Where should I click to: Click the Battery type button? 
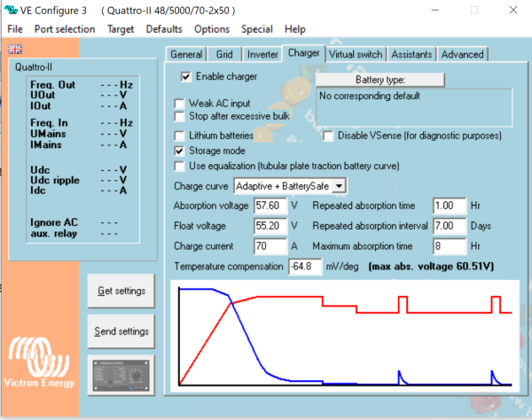[380, 80]
